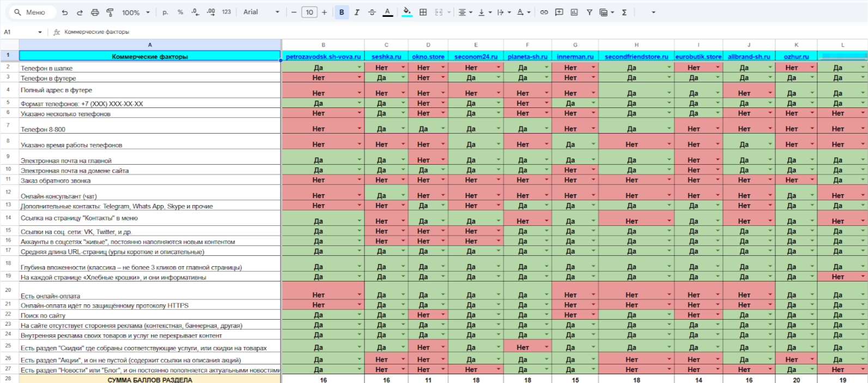Select the Коммерческие факторы header cell
The width and height of the screenshot is (868, 383).
150,56
